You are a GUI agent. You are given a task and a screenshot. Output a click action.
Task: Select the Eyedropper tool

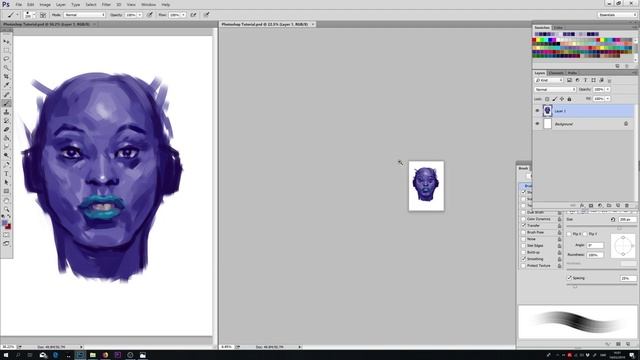(6, 85)
